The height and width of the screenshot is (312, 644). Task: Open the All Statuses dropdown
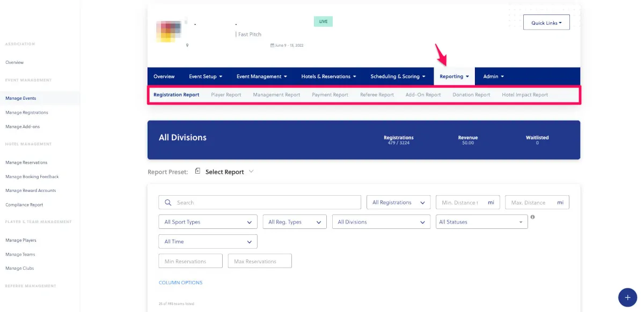tap(482, 222)
